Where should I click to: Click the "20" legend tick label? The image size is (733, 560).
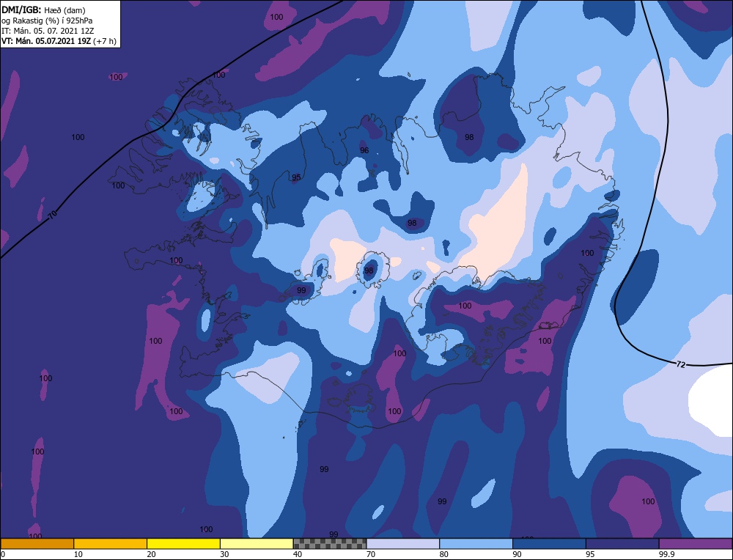tap(152, 554)
